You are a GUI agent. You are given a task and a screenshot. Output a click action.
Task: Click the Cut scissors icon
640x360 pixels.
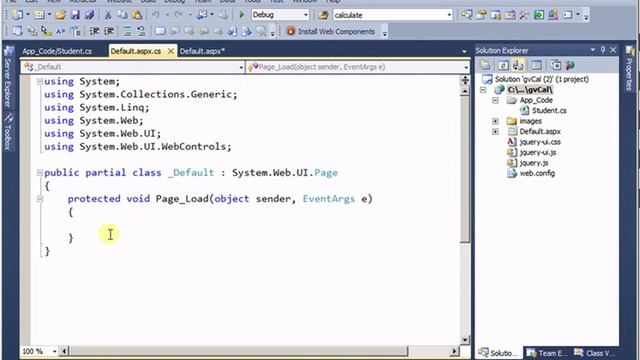(x=108, y=15)
